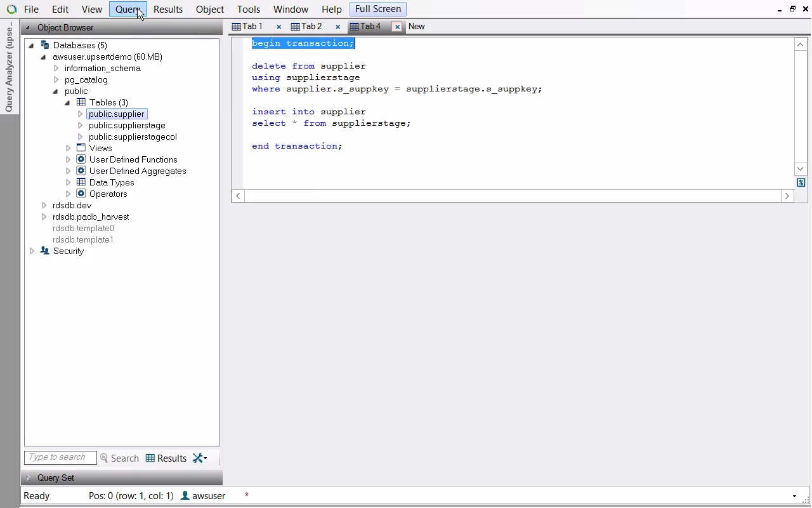Viewport: 812px width, 508px height.
Task: Expand the Views node
Action: coord(68,148)
